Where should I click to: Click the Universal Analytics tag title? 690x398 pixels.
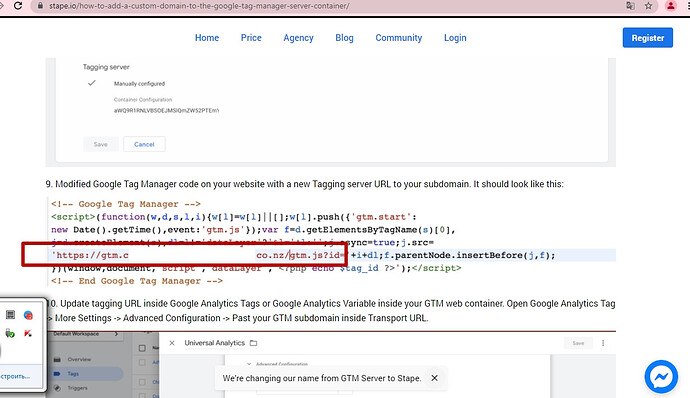coord(214,343)
